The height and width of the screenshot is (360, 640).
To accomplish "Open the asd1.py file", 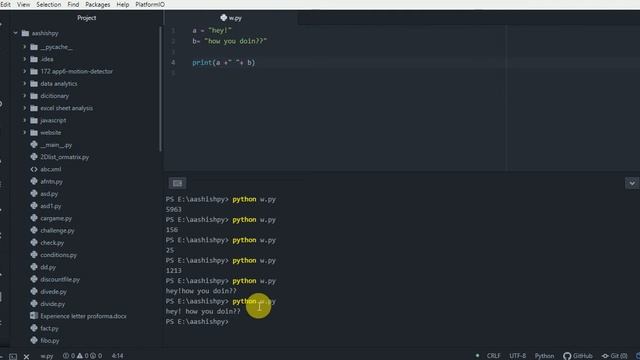I will pyautogui.click(x=51, y=206).
